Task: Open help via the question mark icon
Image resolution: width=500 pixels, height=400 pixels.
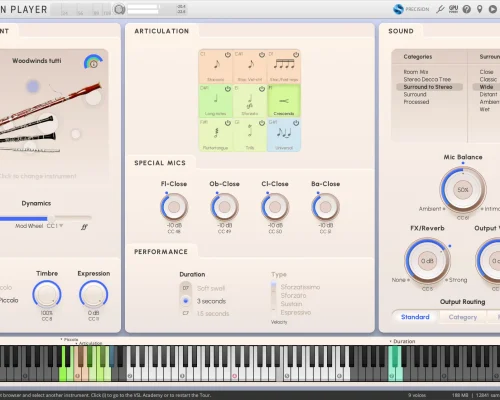Action: click(467, 9)
